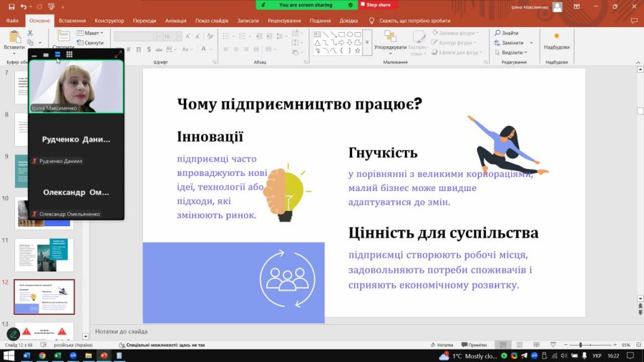Toggle the Нотатки notes pane

pos(441,345)
